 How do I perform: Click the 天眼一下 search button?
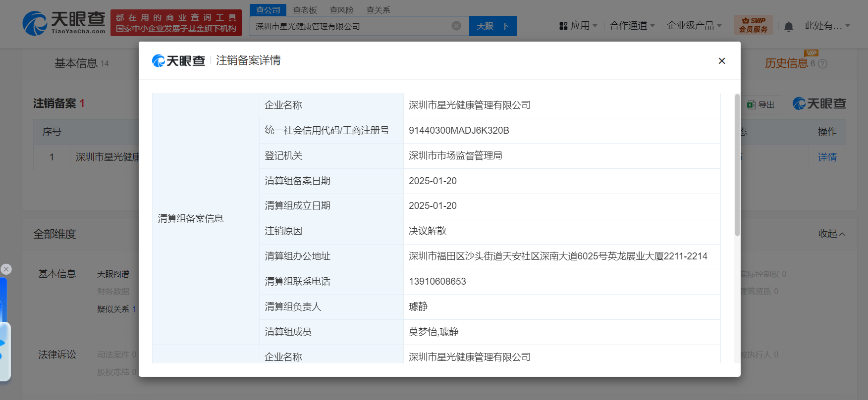493,26
